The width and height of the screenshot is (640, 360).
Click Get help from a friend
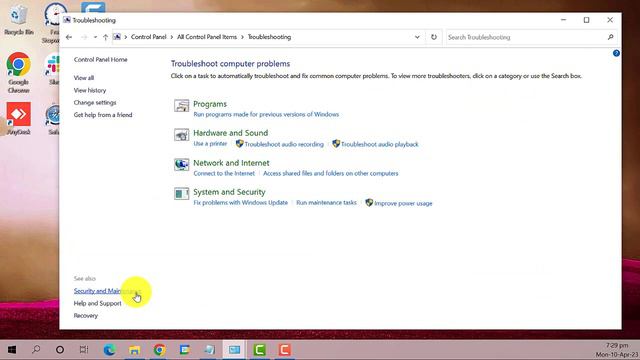[x=103, y=115]
